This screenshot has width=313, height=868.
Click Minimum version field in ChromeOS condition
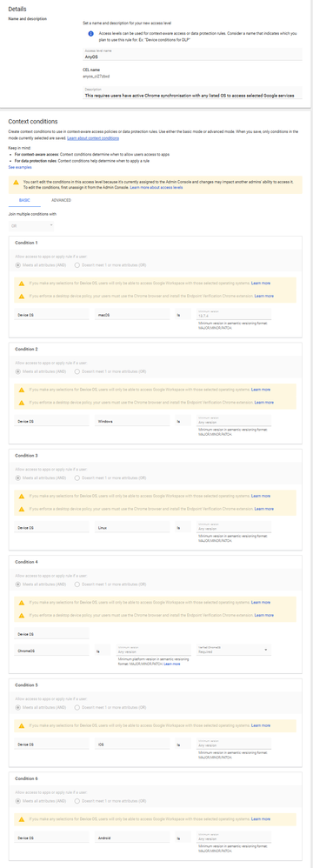(153, 650)
